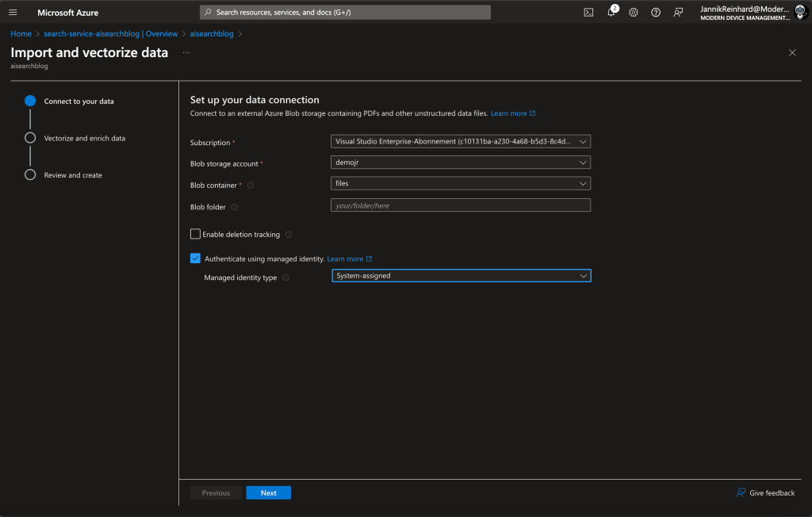Uncheck Authenticate using managed identity
The width and height of the screenshot is (812, 517).
point(195,258)
